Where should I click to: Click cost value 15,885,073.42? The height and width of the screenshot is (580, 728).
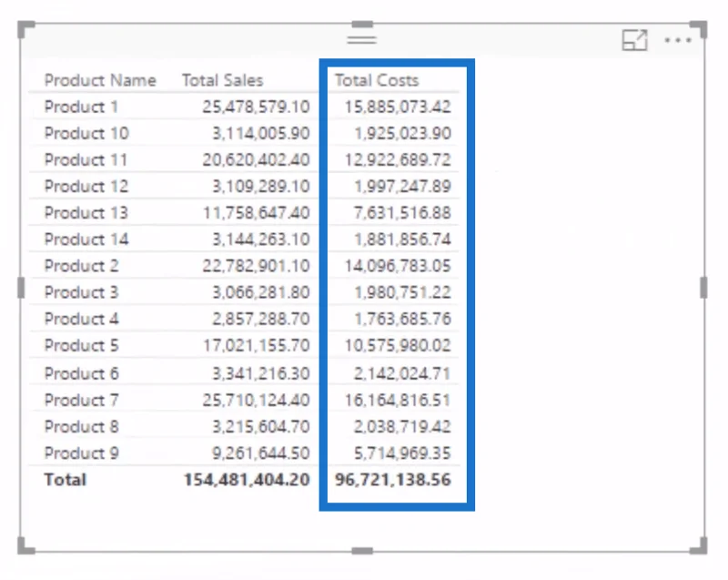[x=398, y=107]
